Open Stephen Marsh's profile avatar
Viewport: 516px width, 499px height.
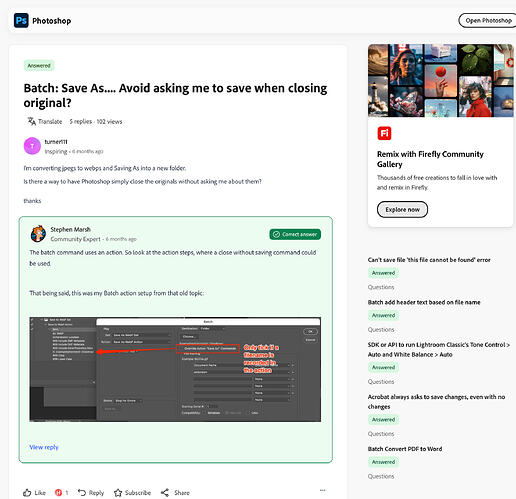(x=38, y=234)
